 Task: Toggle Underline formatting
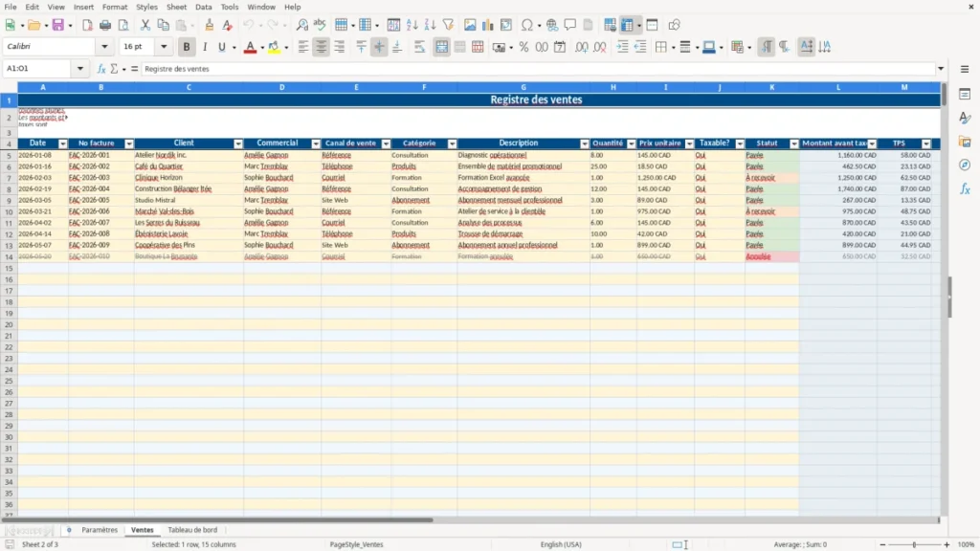tap(221, 47)
